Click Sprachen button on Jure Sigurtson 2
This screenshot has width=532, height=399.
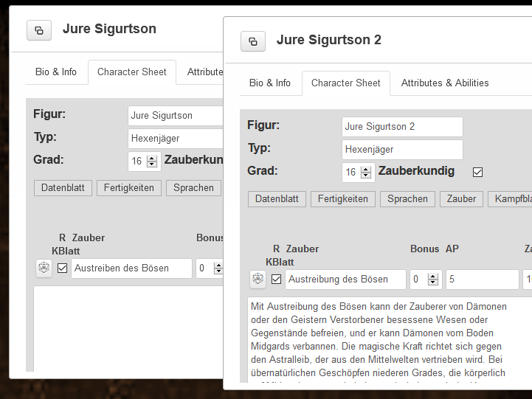coord(407,199)
